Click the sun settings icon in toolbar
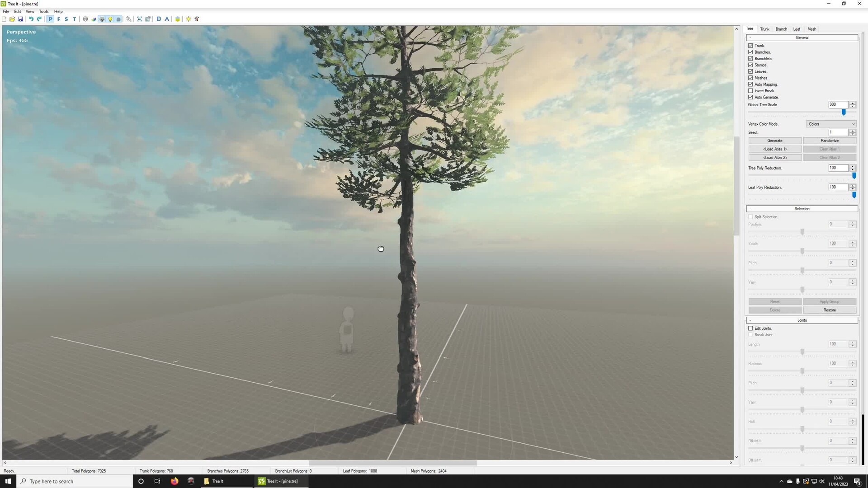 coord(189,19)
